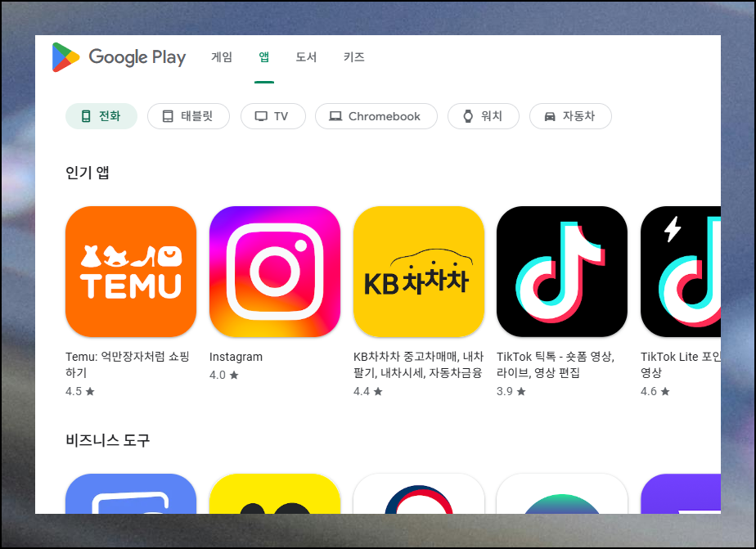Image resolution: width=756 pixels, height=549 pixels.
Task: Switch to the 게임 tab
Action: click(222, 57)
